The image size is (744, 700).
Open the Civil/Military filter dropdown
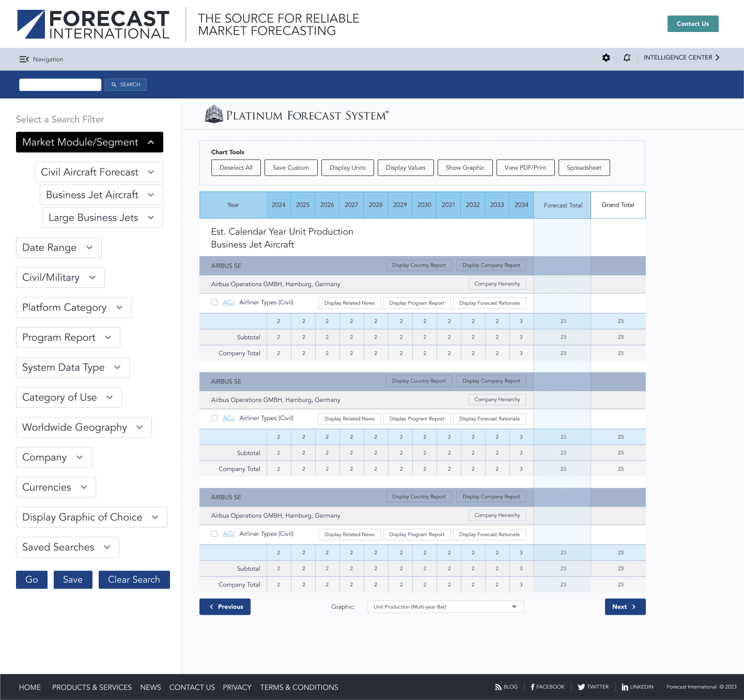click(60, 277)
